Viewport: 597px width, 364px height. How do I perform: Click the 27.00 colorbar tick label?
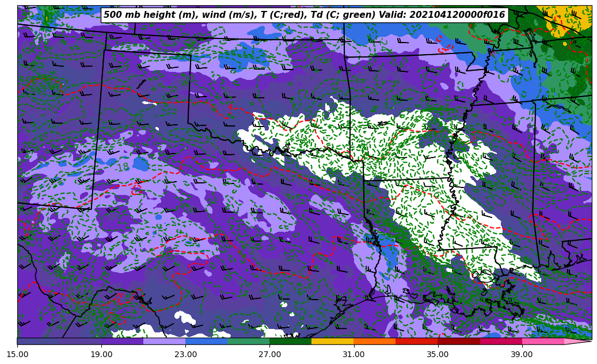tap(269, 354)
